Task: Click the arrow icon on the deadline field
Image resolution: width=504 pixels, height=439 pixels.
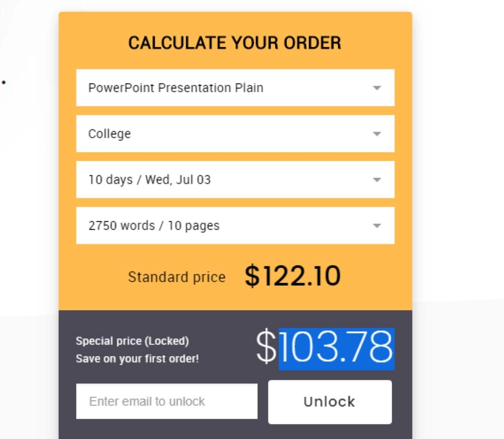Action: tap(376, 180)
